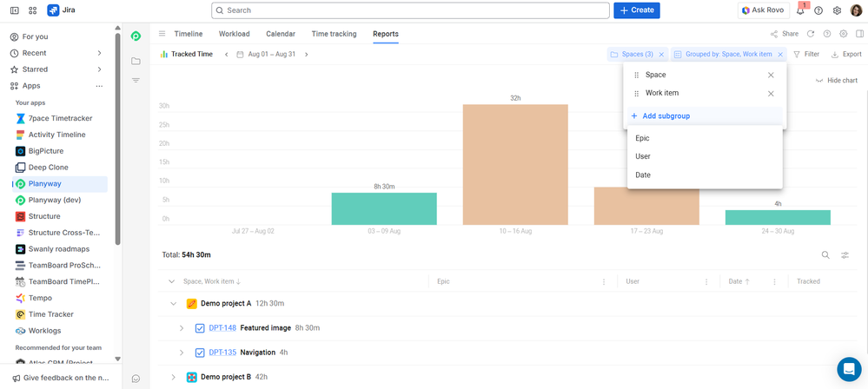Open Planyway settings gear icon
The height and width of the screenshot is (389, 868).
click(844, 34)
